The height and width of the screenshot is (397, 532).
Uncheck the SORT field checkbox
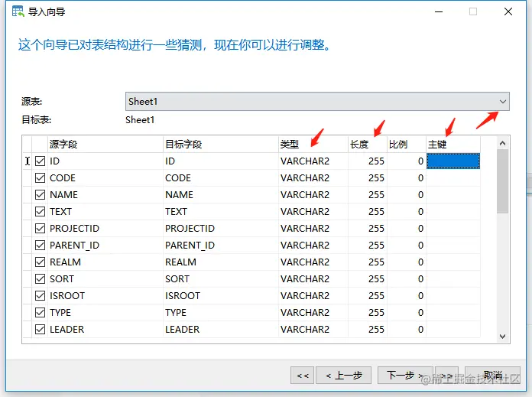tap(40, 278)
